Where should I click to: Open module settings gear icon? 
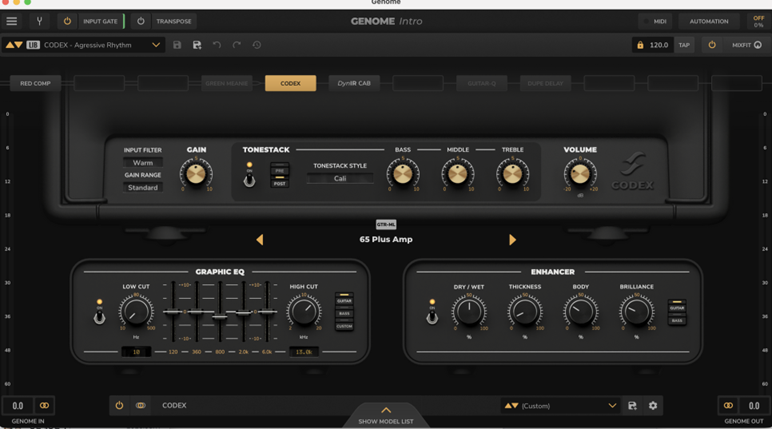click(x=653, y=405)
